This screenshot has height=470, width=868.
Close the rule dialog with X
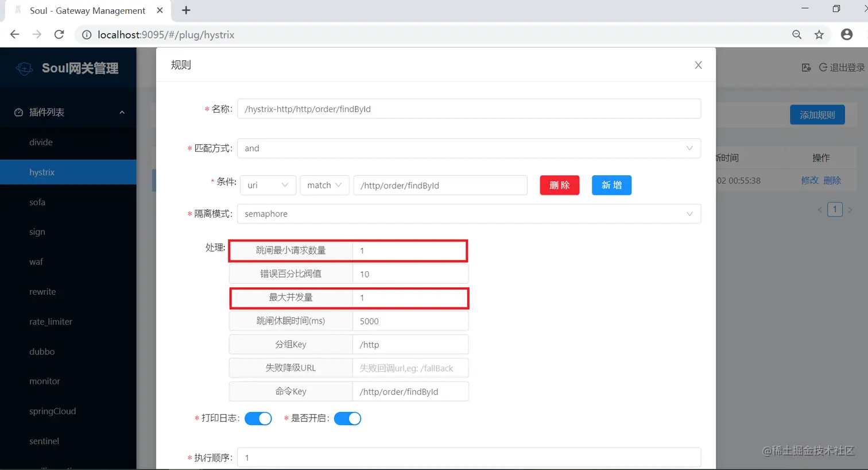pos(698,65)
